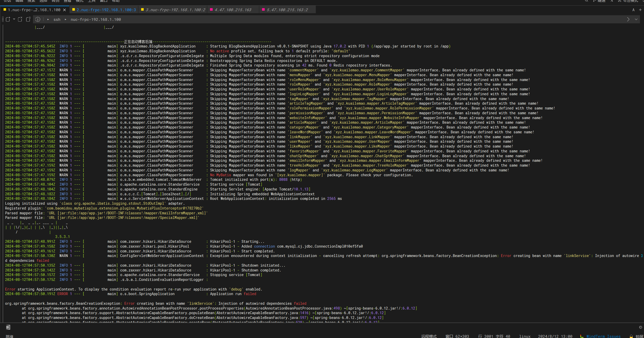Toggle the panel icon at bottom left
This screenshot has width=644, height=338.
point(8,327)
